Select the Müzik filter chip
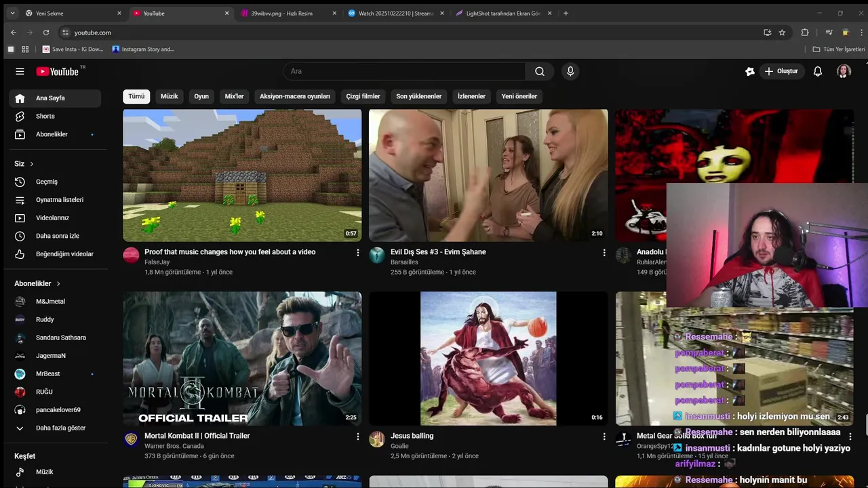 [170, 96]
